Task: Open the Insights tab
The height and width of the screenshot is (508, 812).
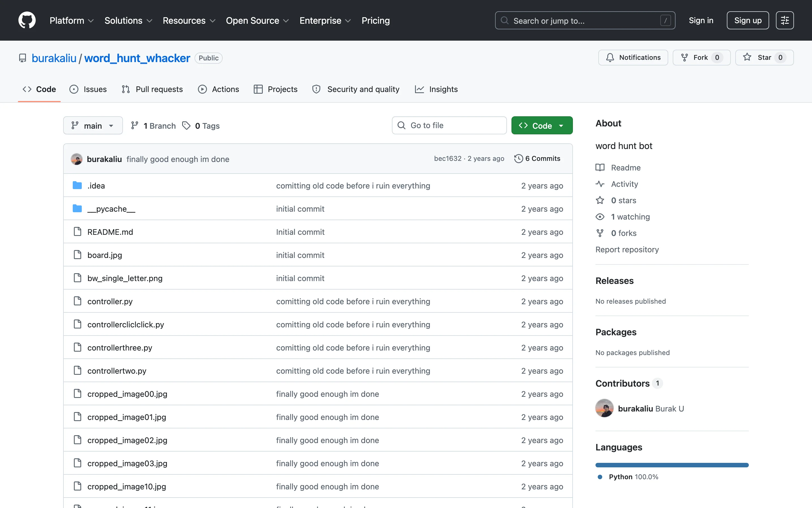Action: [436, 89]
